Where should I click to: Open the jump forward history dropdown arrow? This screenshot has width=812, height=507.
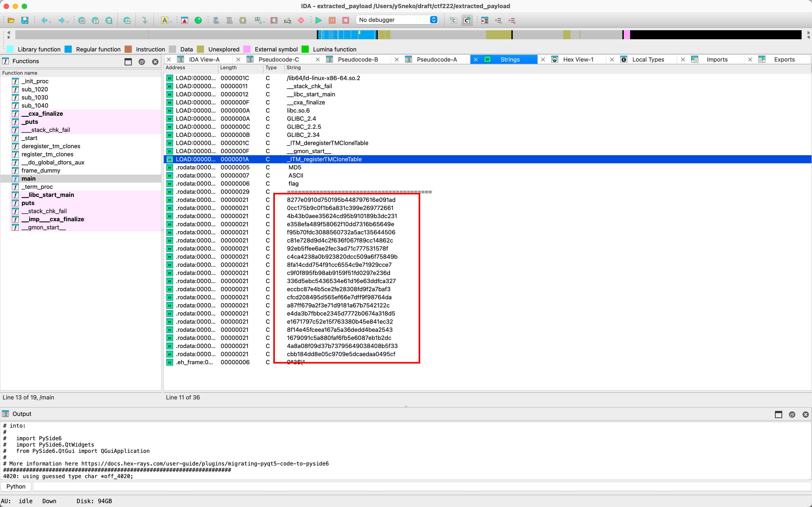pos(68,21)
